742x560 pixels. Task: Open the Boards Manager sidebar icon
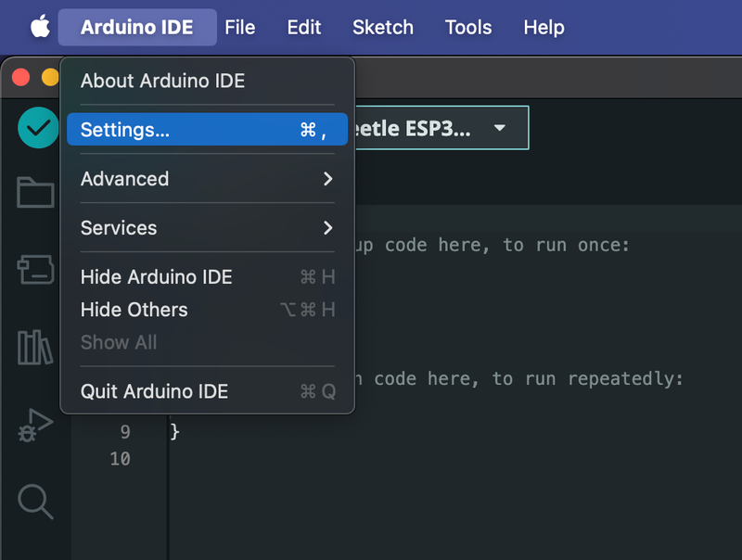click(35, 269)
